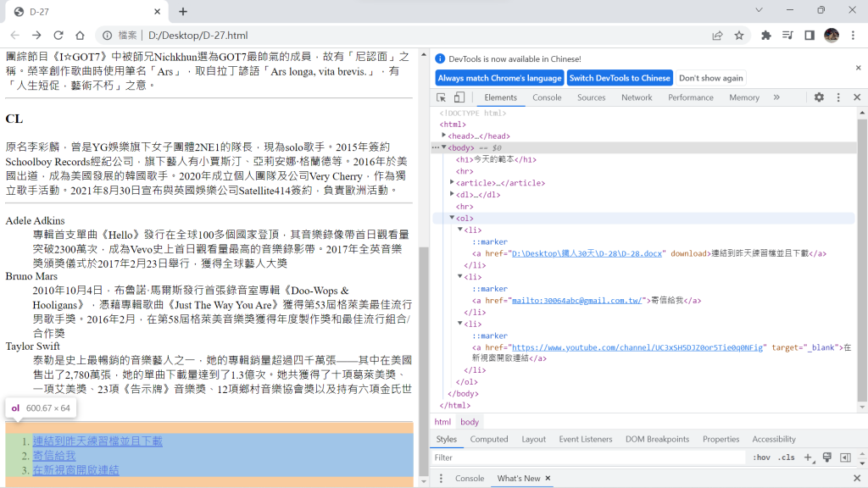Image resolution: width=868 pixels, height=488 pixels.
Task: Select body in the breadcrumb
Action: 470,422
